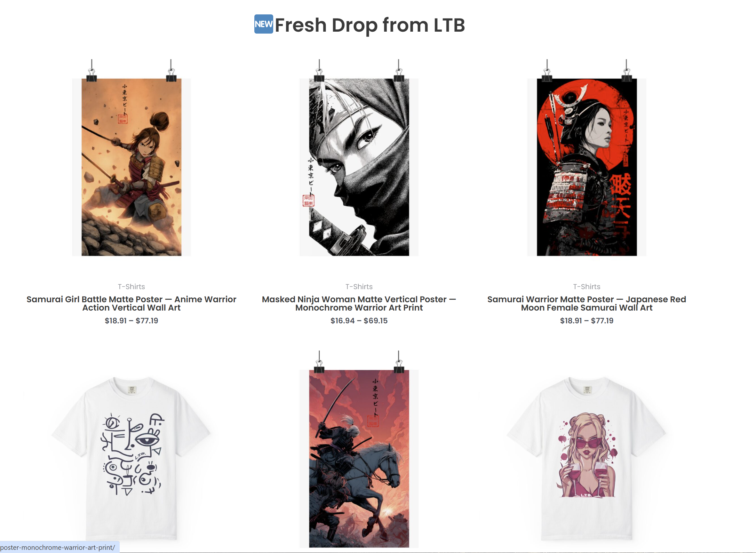This screenshot has height=553, width=756.
Task: Click T-Shirts category above Samurai Warrior title
Action: (586, 287)
